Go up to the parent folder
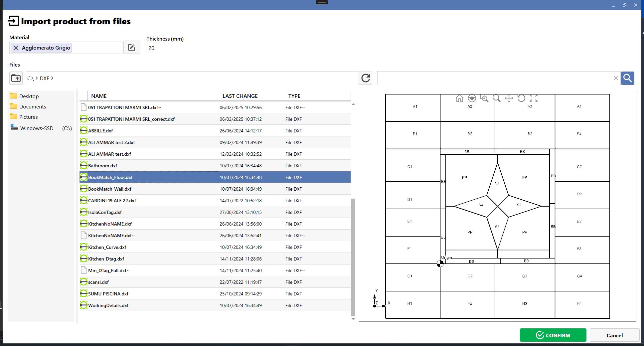Viewport: 644px width, 346px height. click(16, 78)
